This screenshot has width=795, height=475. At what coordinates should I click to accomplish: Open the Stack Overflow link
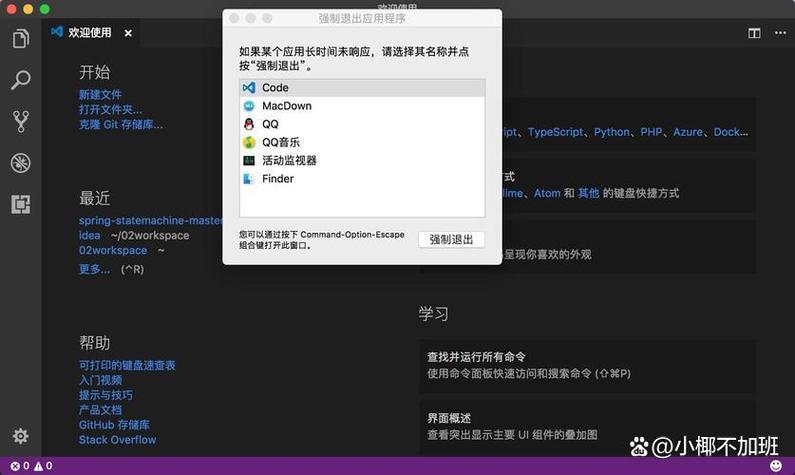click(x=117, y=440)
